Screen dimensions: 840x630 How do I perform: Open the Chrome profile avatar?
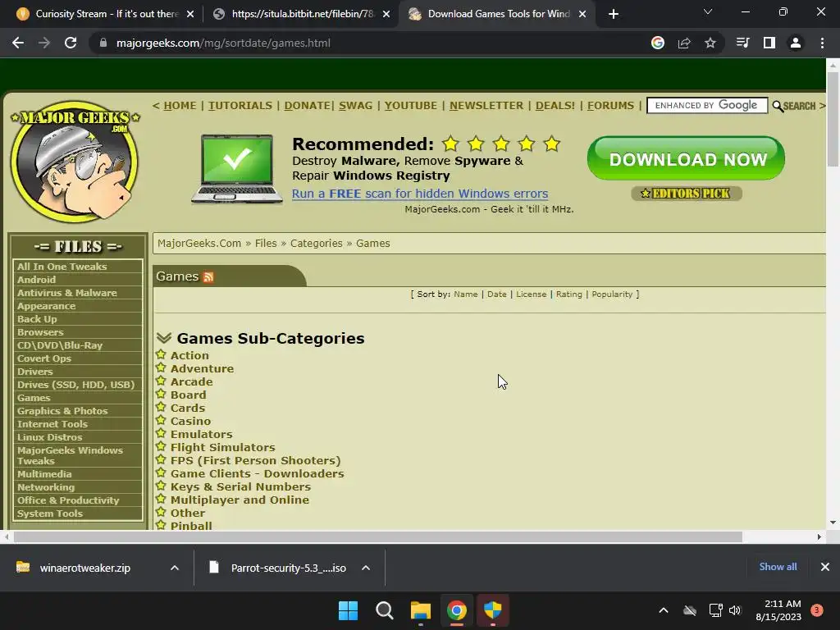pyautogui.click(x=796, y=43)
